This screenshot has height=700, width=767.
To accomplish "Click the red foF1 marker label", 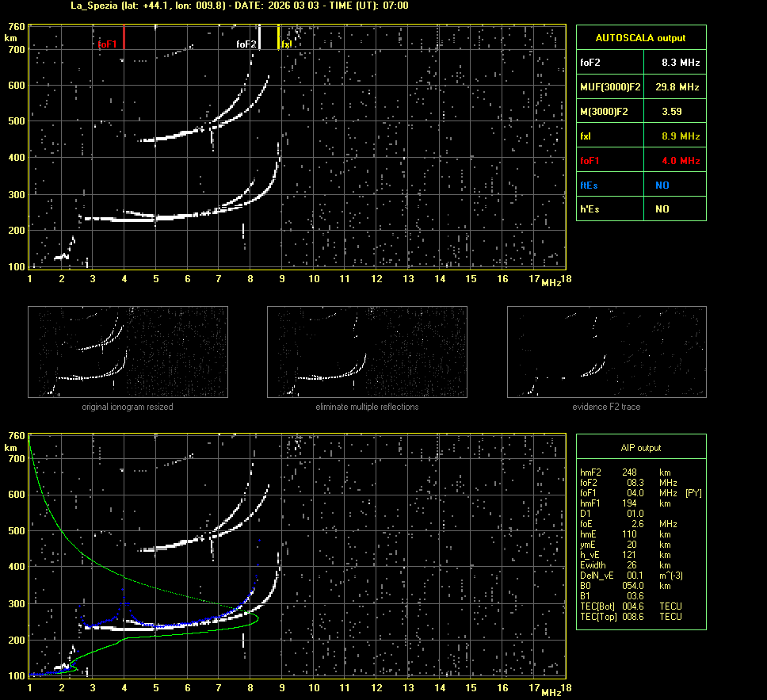I will (107, 44).
